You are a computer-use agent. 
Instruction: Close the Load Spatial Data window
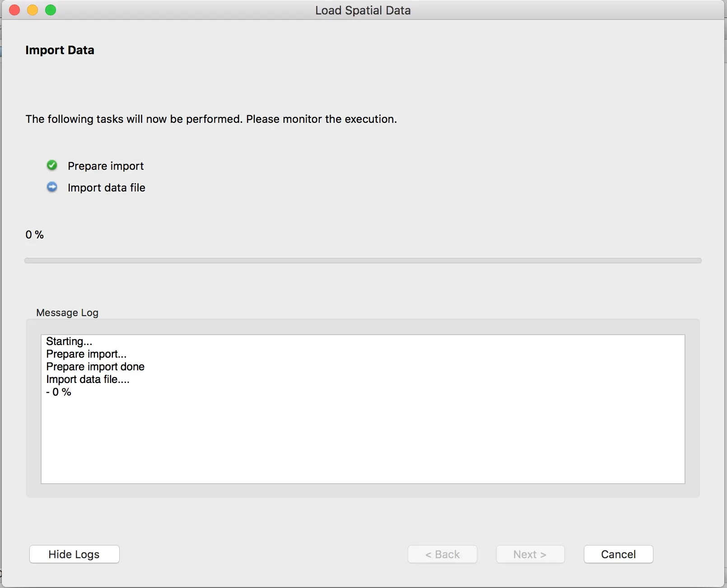click(x=14, y=10)
